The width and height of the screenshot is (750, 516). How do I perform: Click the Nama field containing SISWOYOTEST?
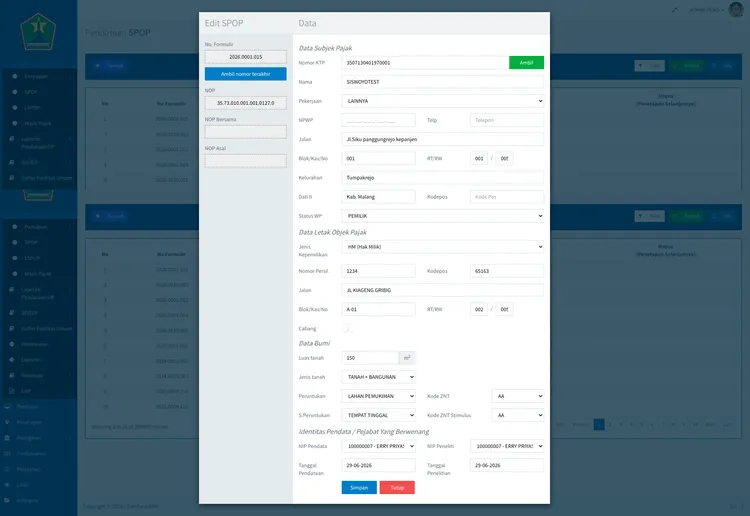(x=442, y=82)
